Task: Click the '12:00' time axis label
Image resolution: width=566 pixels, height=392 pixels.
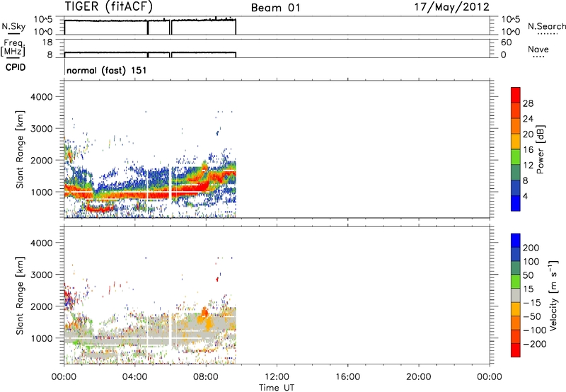Action: tap(277, 377)
